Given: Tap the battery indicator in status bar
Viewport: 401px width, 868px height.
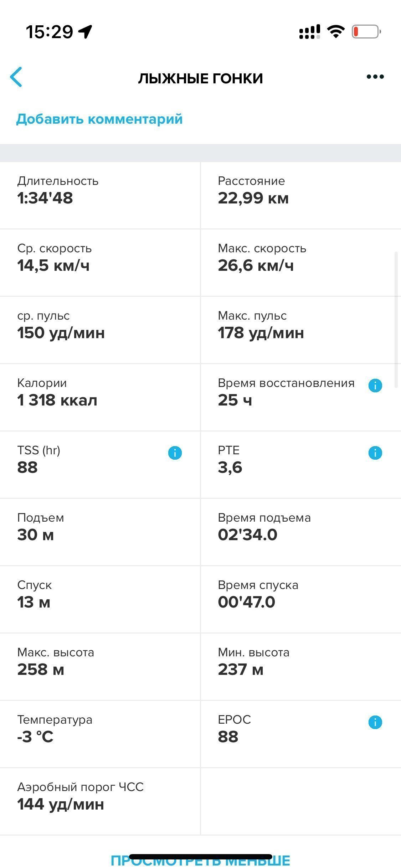Looking at the screenshot, I should pyautogui.click(x=366, y=32).
